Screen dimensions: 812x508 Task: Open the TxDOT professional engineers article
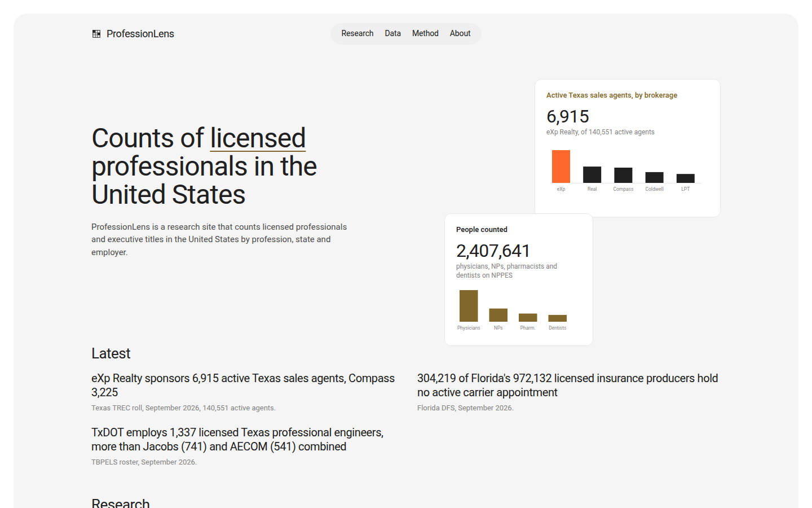(237, 439)
